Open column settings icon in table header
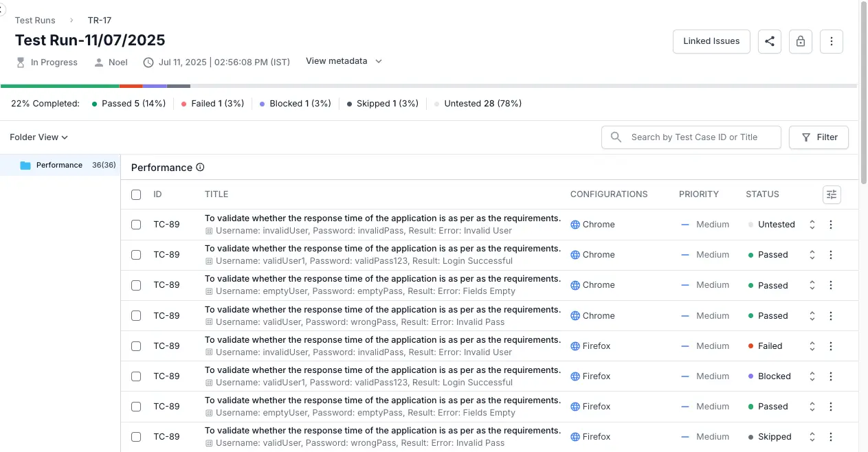 coord(832,194)
